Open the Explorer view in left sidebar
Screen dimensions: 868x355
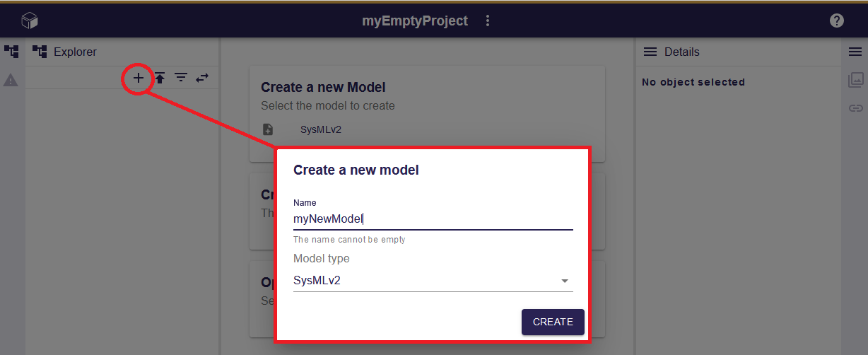[x=11, y=52]
